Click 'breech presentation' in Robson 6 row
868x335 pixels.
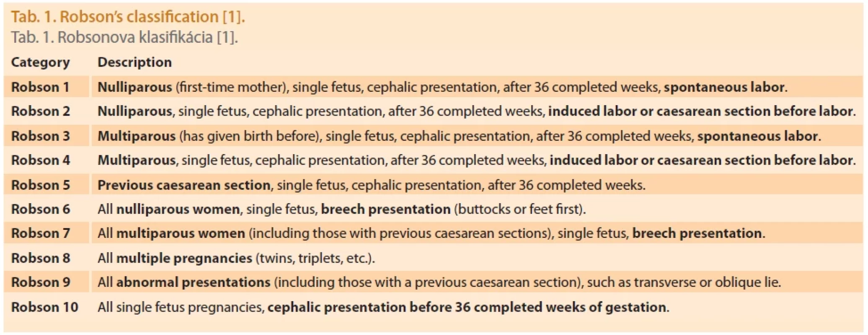coord(385,209)
